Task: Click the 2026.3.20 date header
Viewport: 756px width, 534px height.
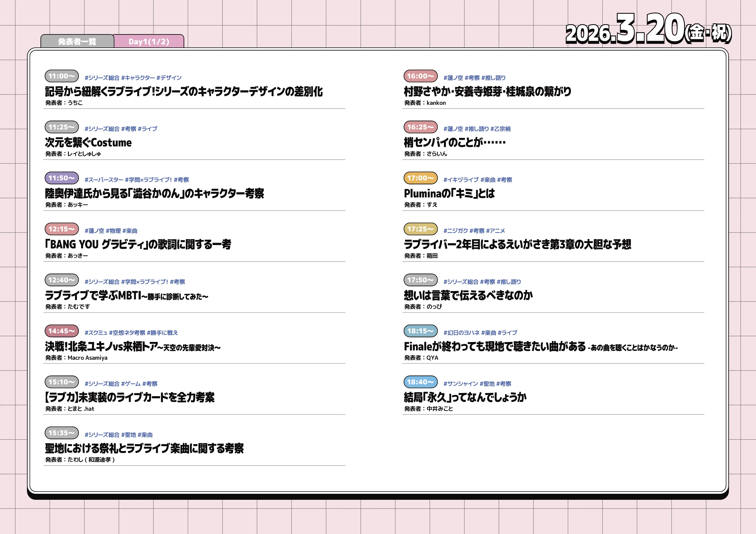Action: pyautogui.click(x=647, y=30)
